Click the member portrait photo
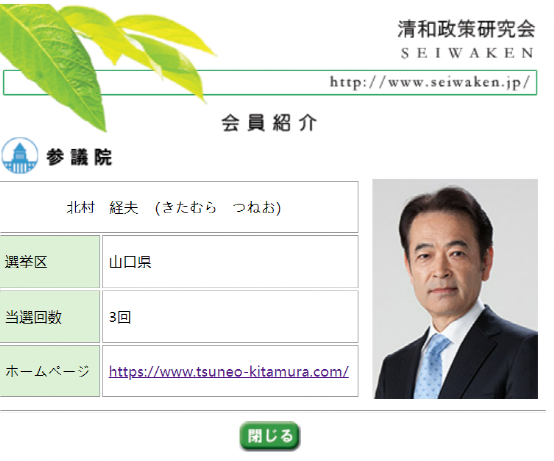 tap(455, 289)
